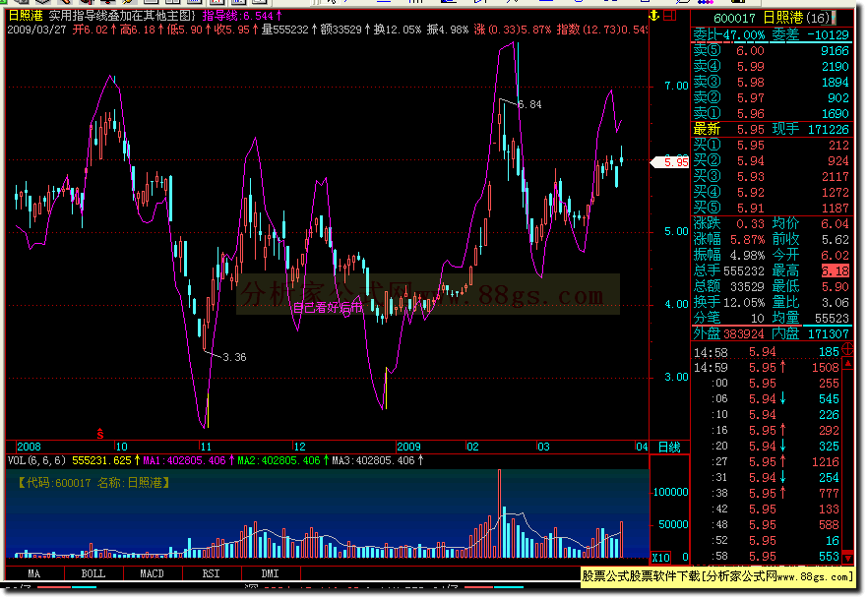Switch to the BOLL indicator tab
Image resolution: width=868 pixels, height=599 pixels.
(x=93, y=574)
